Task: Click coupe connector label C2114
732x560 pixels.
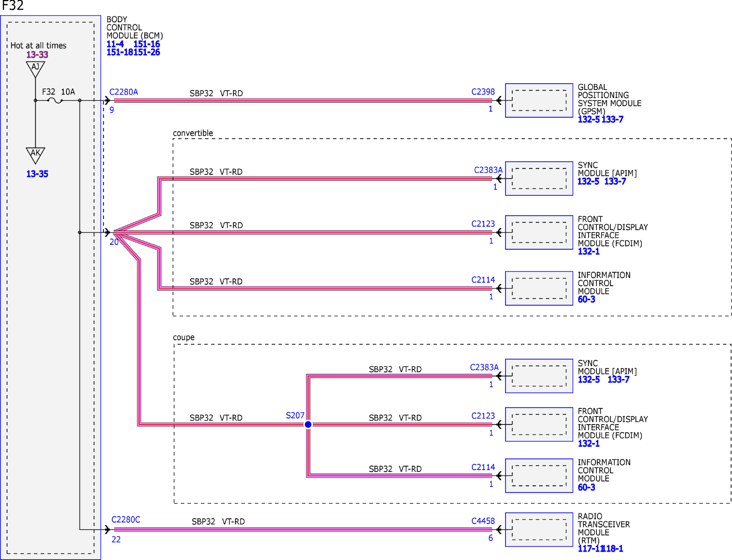Action: tap(483, 467)
